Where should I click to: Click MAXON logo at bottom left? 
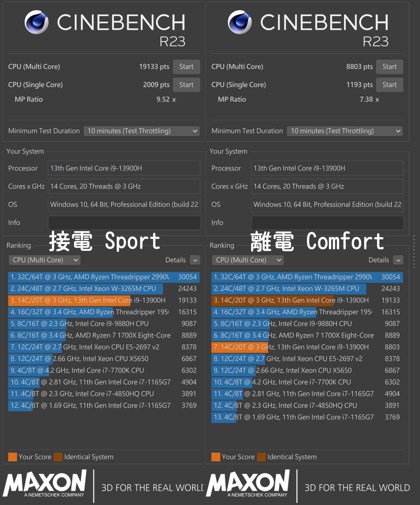pos(45,483)
